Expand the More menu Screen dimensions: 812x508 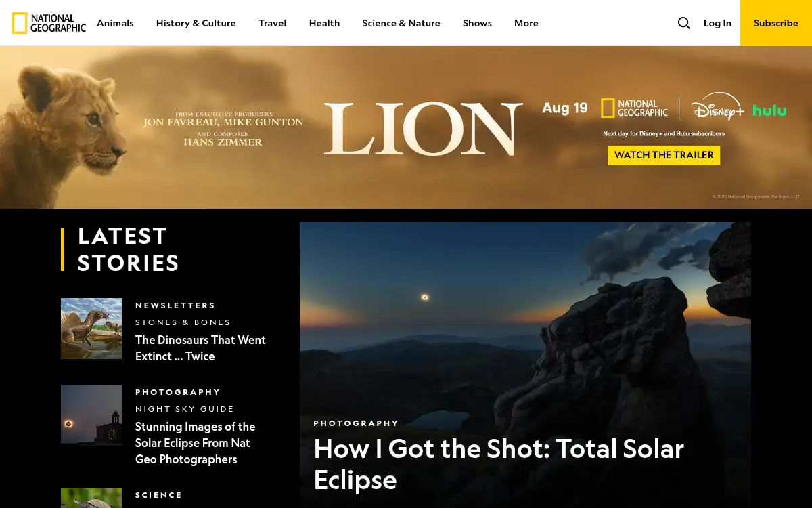[526, 23]
